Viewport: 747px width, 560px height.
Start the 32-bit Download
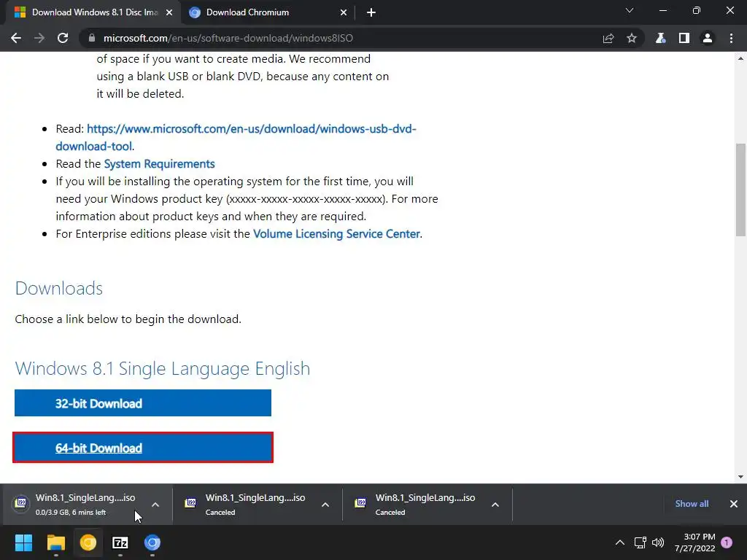pyautogui.click(x=143, y=402)
